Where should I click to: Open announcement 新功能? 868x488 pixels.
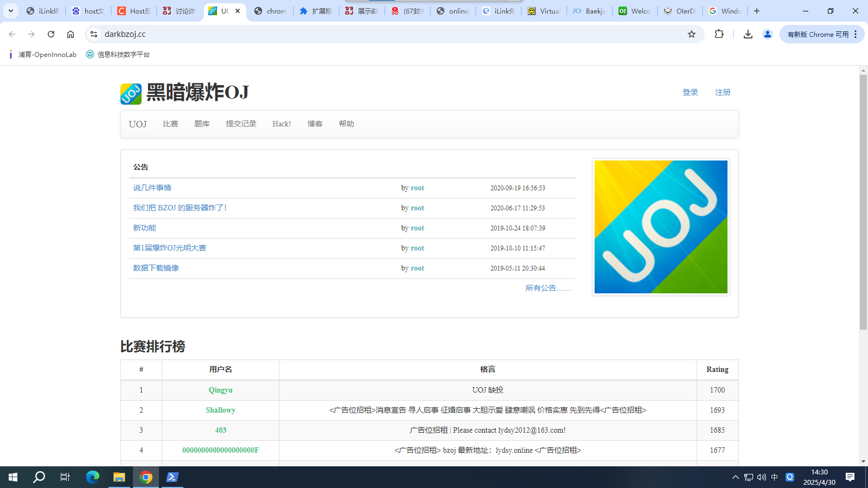[x=144, y=228]
